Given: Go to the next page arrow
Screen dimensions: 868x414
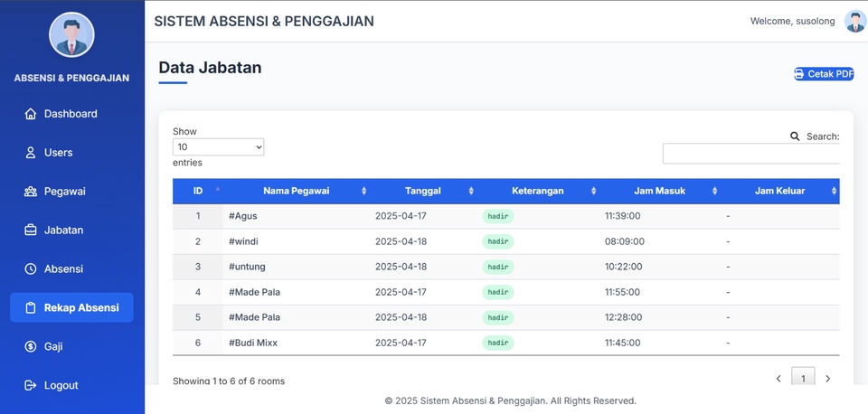Looking at the screenshot, I should point(827,379).
